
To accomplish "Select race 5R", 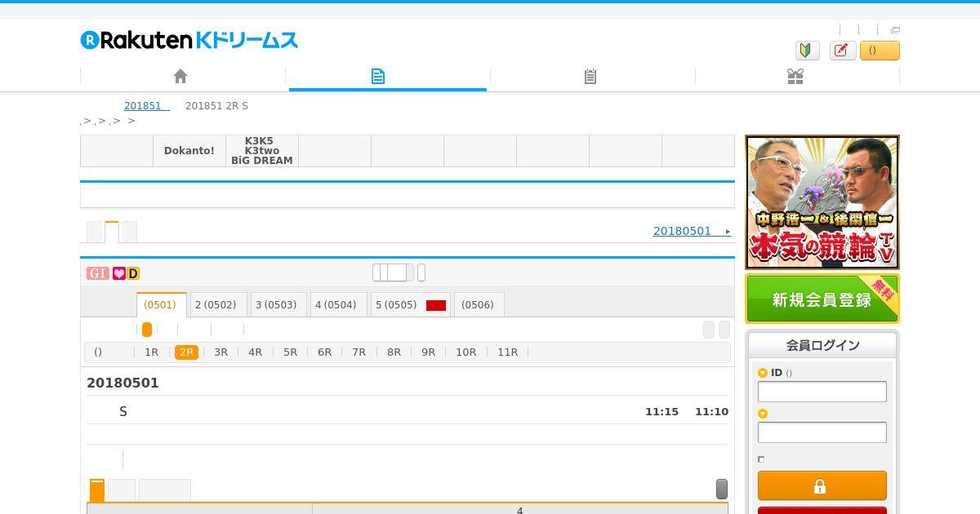I will [291, 352].
